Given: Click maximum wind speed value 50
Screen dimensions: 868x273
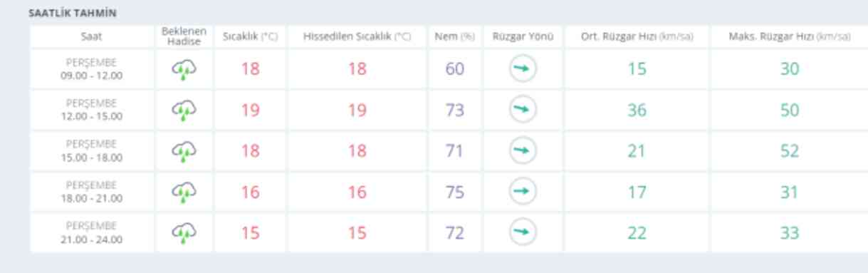Looking at the screenshot, I should [789, 110].
